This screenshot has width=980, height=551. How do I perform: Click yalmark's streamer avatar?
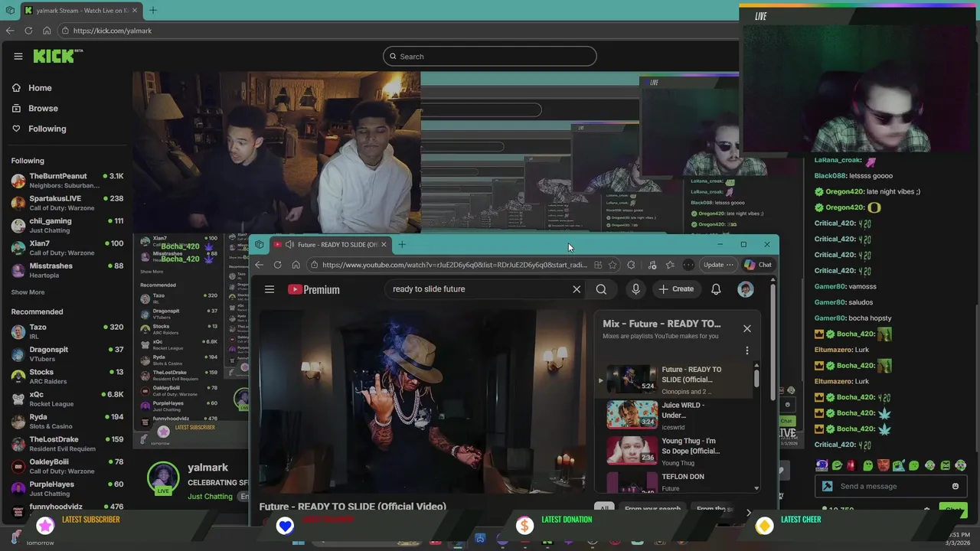[x=163, y=478]
